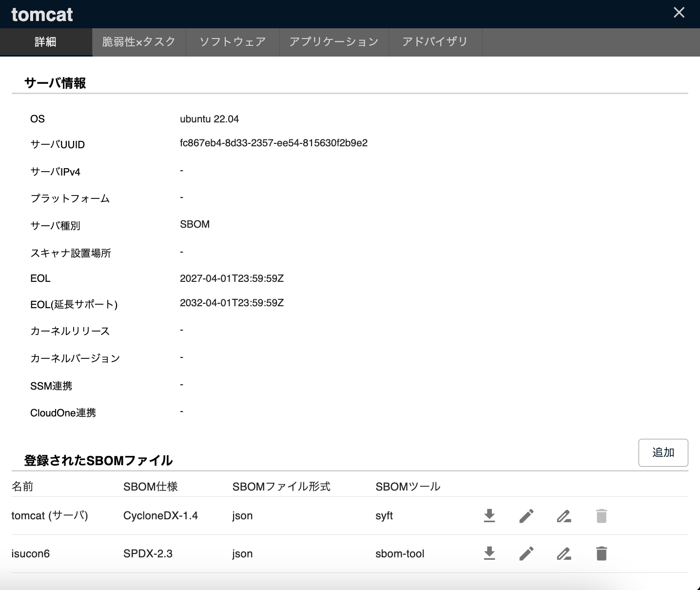
Task: Open the ソフトウェア tab
Action: tap(233, 42)
